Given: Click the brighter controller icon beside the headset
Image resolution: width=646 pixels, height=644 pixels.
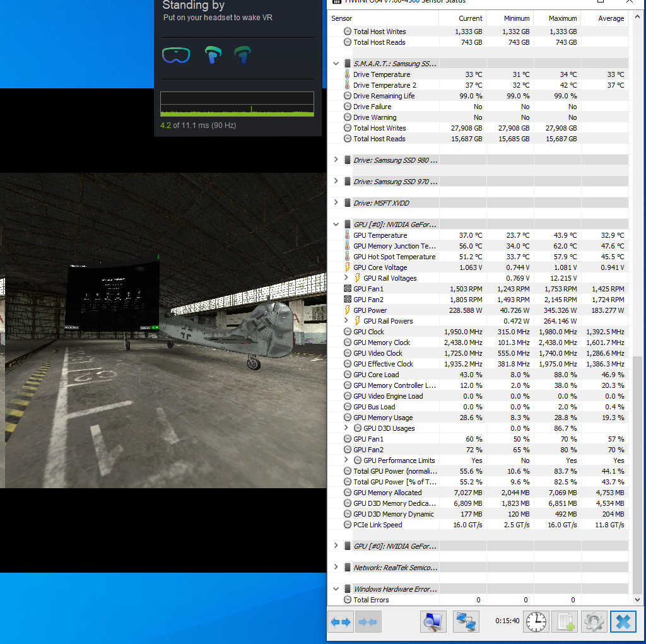Looking at the screenshot, I should tap(213, 55).
